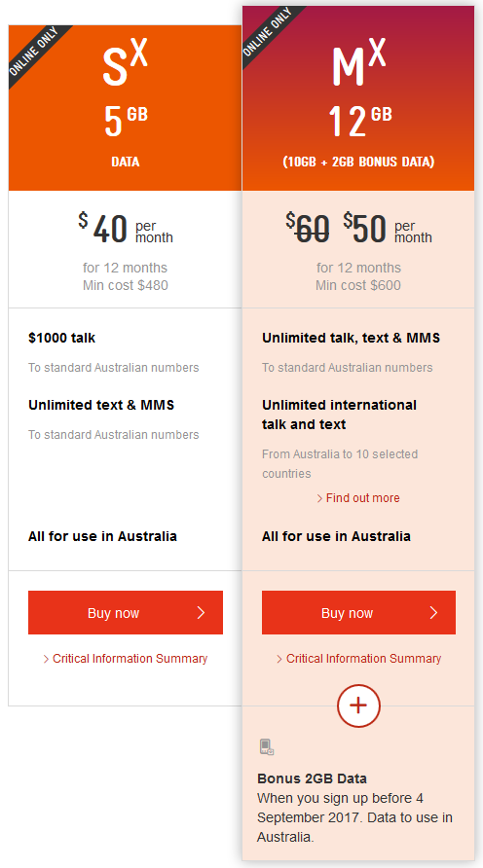Click the arrow chevron on SX Buy now
The height and width of the screenshot is (868, 483).
(201, 612)
